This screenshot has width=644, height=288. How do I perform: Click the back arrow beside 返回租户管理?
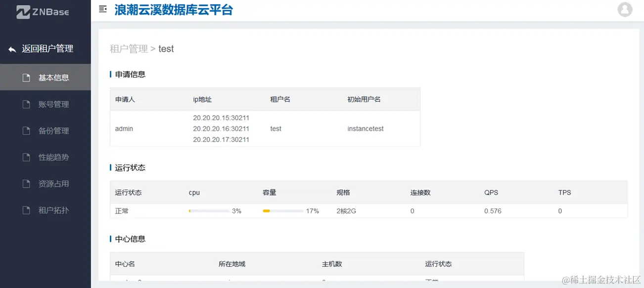click(x=12, y=49)
